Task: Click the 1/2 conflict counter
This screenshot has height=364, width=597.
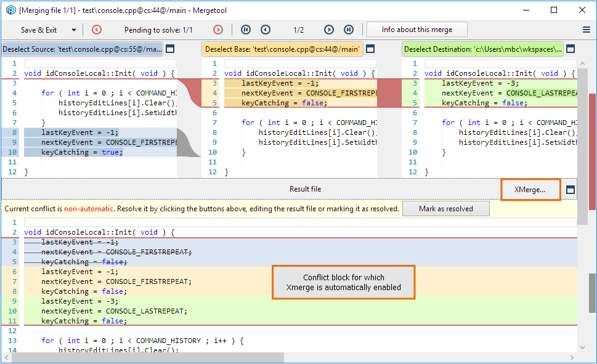Action: [x=298, y=30]
